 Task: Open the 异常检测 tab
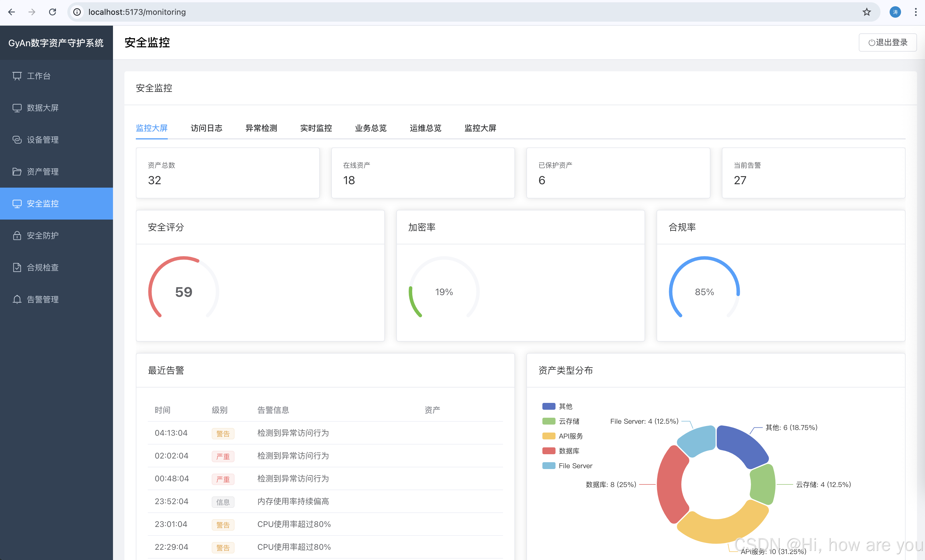[x=261, y=128]
